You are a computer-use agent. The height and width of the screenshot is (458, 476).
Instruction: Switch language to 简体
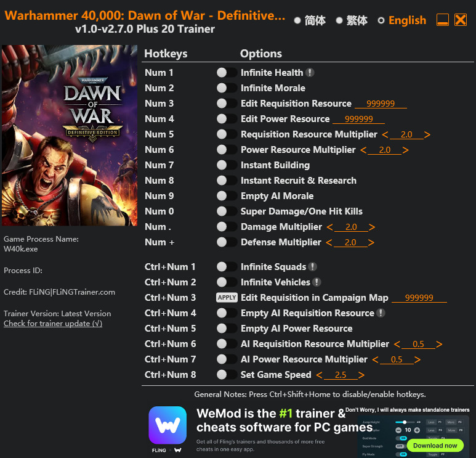coord(297,20)
